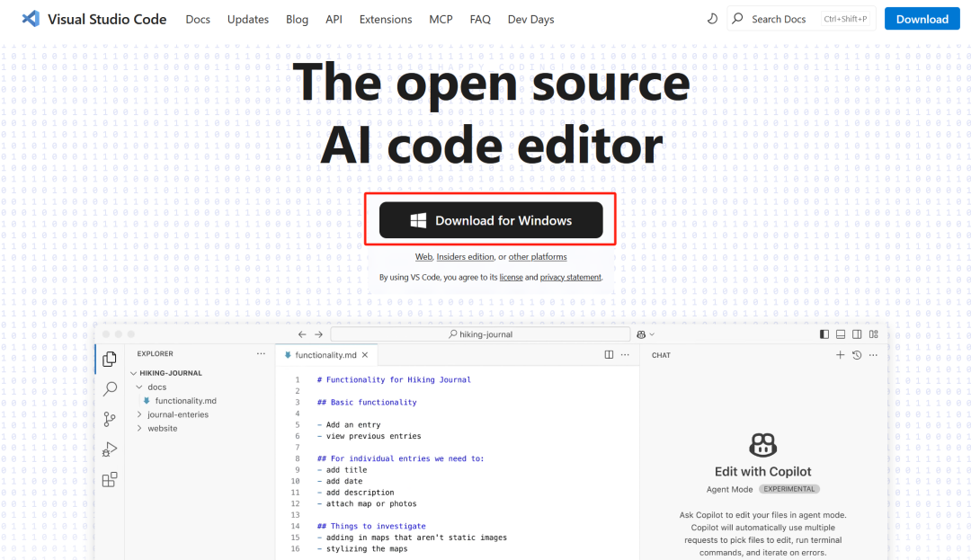Open the MCP nav item
971x560 pixels.
pyautogui.click(x=441, y=19)
